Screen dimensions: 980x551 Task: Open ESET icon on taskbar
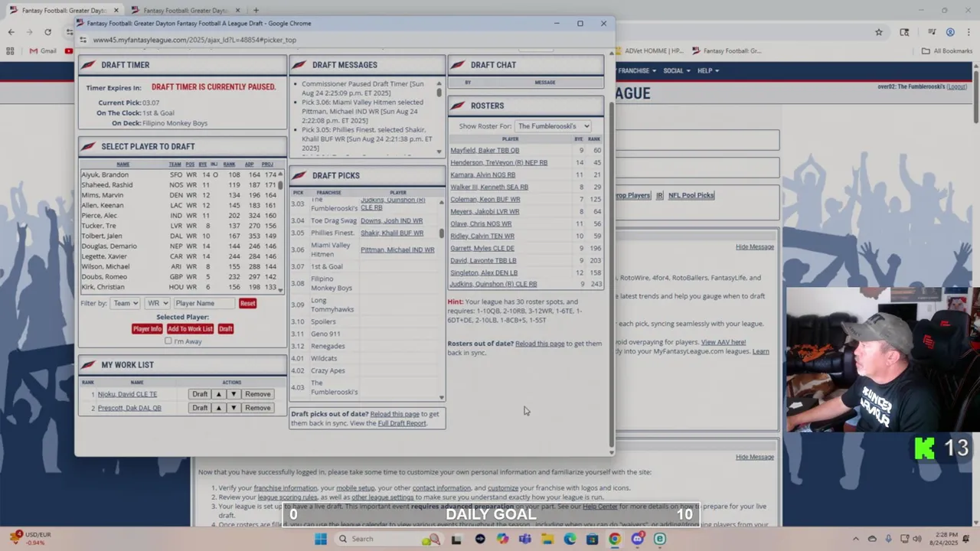pyautogui.click(x=660, y=539)
